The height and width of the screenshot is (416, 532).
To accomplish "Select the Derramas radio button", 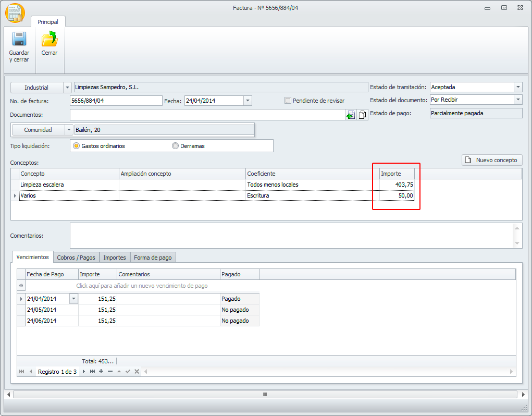I will coord(175,146).
